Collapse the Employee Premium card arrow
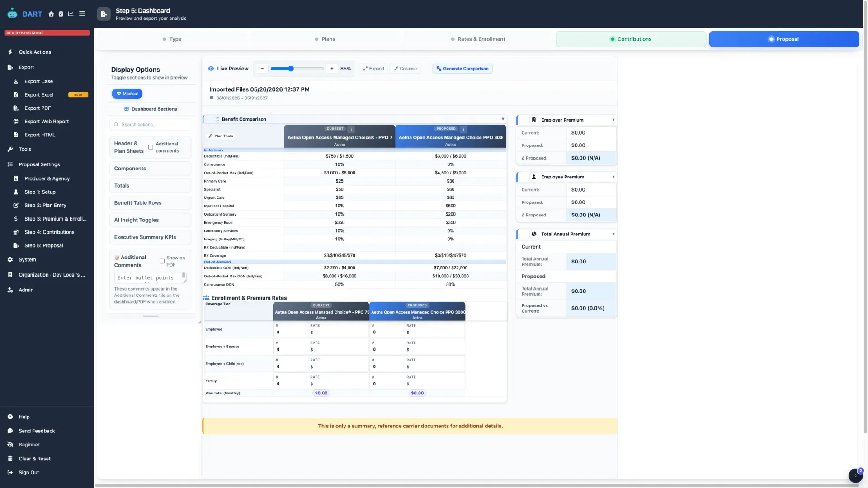Image resolution: width=868 pixels, height=488 pixels. click(x=613, y=177)
